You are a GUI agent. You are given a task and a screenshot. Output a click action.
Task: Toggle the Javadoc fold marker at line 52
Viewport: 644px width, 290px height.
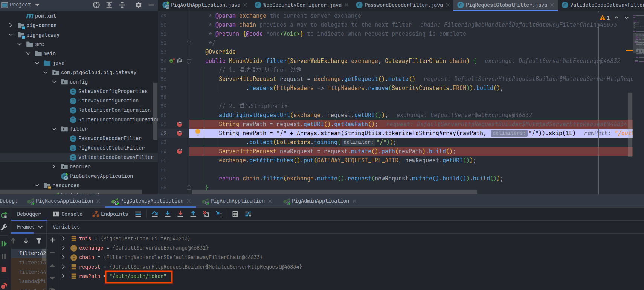pos(189,43)
